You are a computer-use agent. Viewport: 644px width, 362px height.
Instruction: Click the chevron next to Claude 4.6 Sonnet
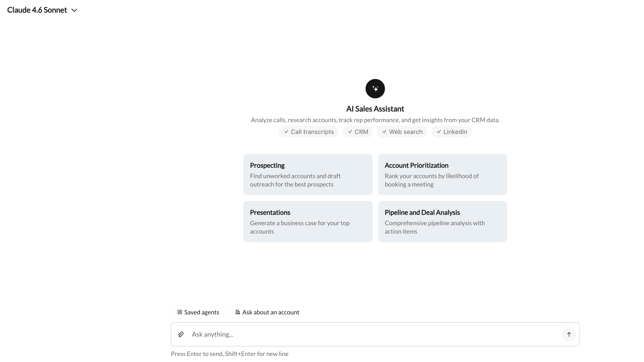point(74,10)
